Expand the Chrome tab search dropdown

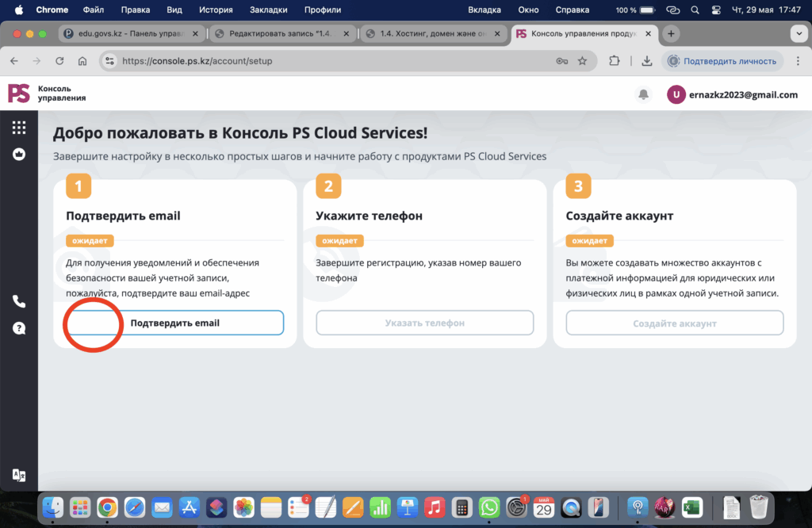(799, 34)
